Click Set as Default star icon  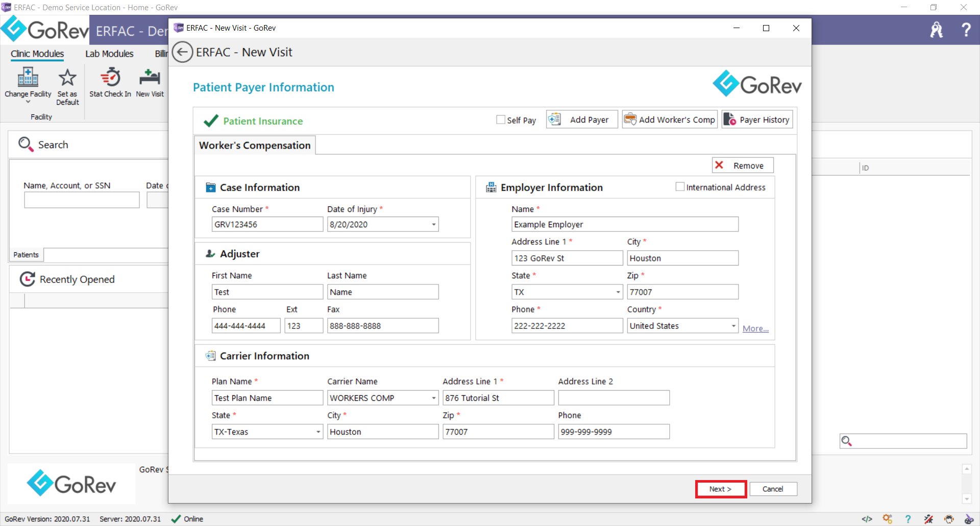(67, 78)
